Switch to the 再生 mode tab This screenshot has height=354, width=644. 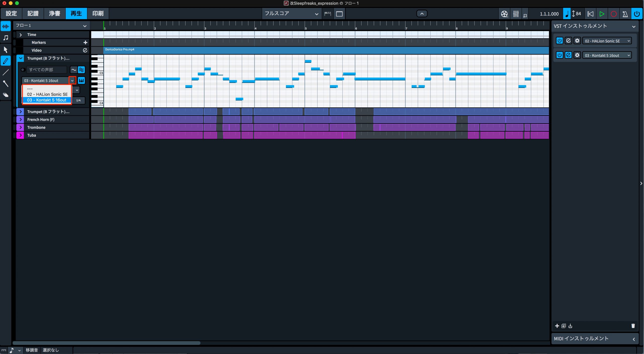(x=76, y=14)
